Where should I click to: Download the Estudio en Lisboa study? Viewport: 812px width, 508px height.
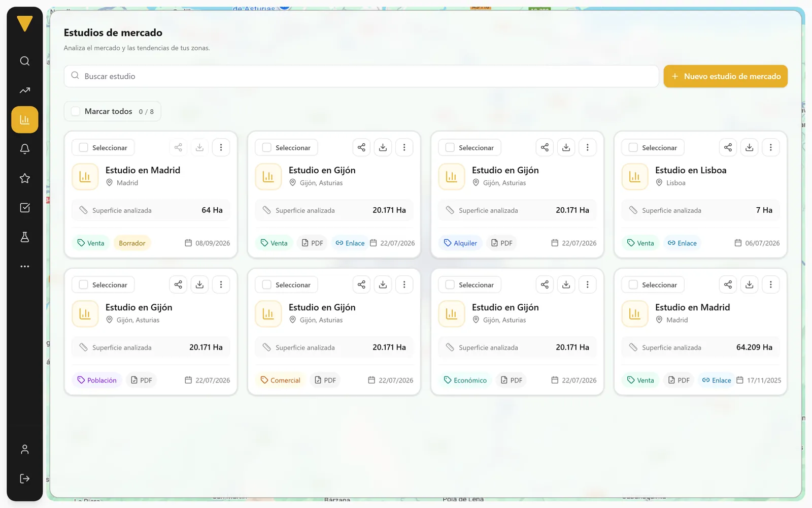(750, 147)
